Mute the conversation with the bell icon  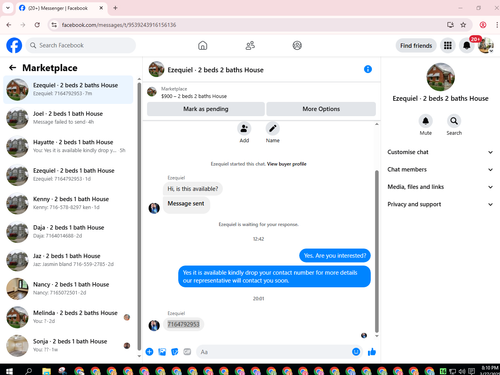pyautogui.click(x=426, y=121)
